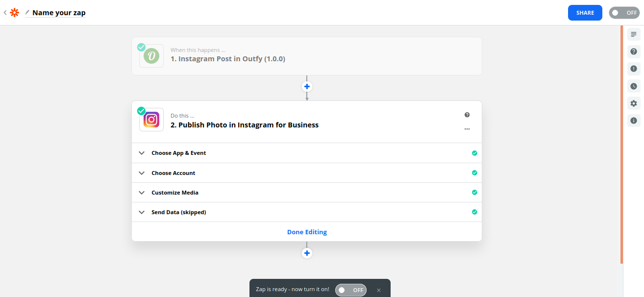The height and width of the screenshot is (297, 644).
Task: Select the Outfy app icon in step 1
Action: 151,56
